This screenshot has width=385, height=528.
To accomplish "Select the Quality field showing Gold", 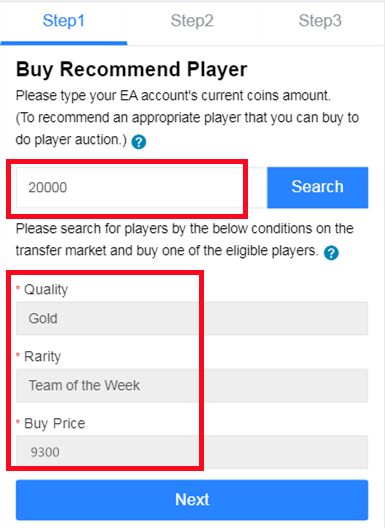I will click(x=192, y=318).
